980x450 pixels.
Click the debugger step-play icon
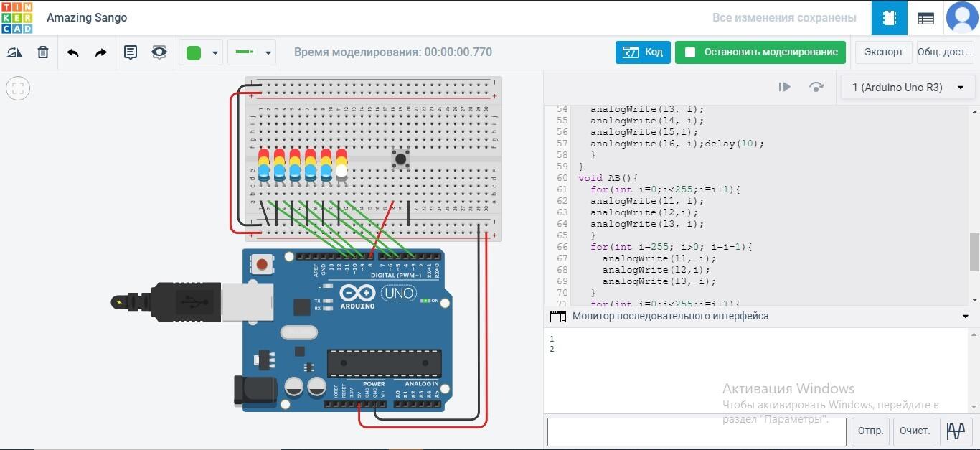point(785,87)
